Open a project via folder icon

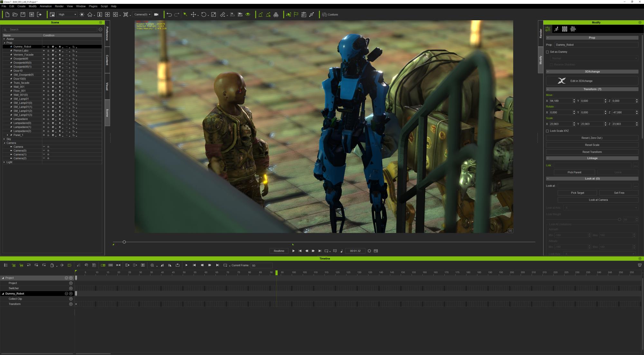coord(15,14)
